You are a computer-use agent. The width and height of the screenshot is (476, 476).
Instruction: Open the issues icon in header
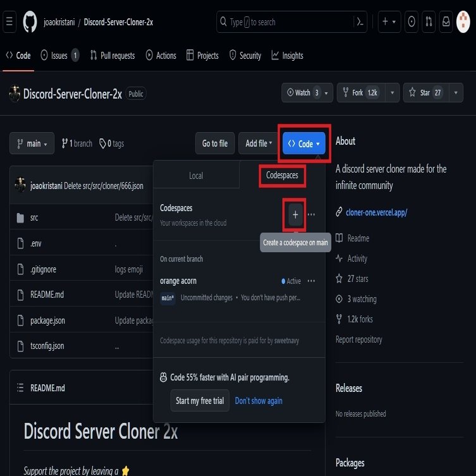pyautogui.click(x=412, y=21)
